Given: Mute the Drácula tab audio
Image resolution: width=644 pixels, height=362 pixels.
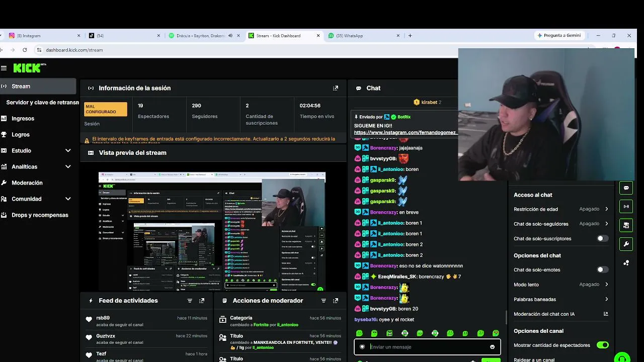Looking at the screenshot, I should point(230,36).
